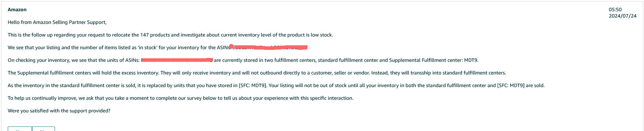This screenshot has width=644, height=131.
Task: Click the Amazon sender name
Action: [17, 9]
